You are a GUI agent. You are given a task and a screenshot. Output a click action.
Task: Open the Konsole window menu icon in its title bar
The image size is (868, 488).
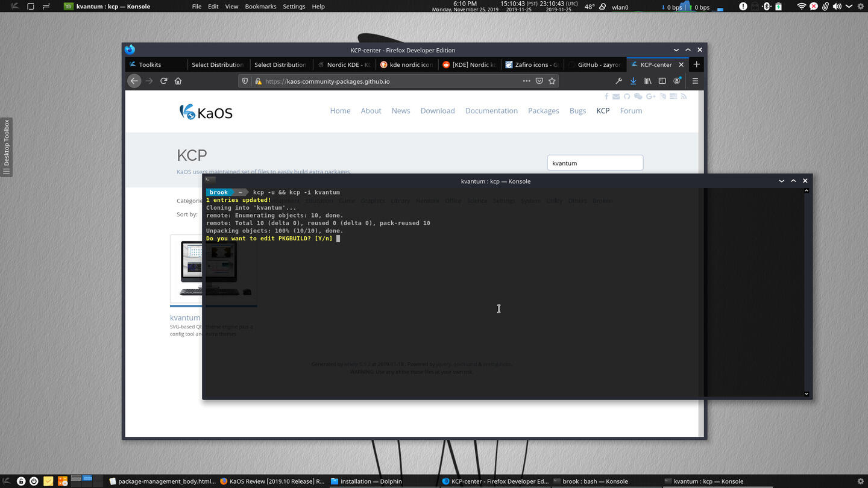coord(209,181)
